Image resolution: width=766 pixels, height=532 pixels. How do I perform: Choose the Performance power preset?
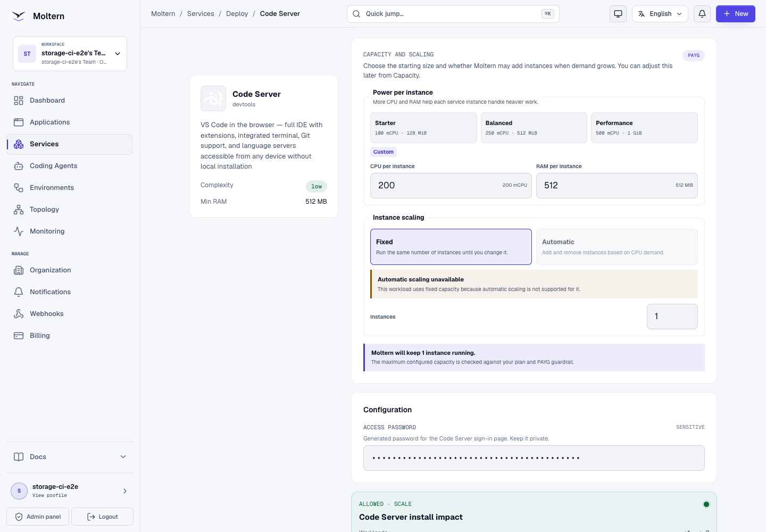click(644, 128)
